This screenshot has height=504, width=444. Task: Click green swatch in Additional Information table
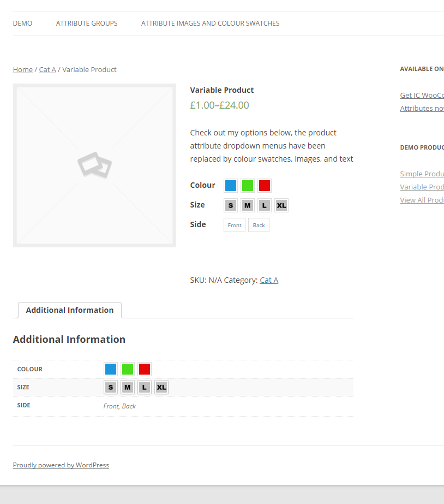[128, 369]
